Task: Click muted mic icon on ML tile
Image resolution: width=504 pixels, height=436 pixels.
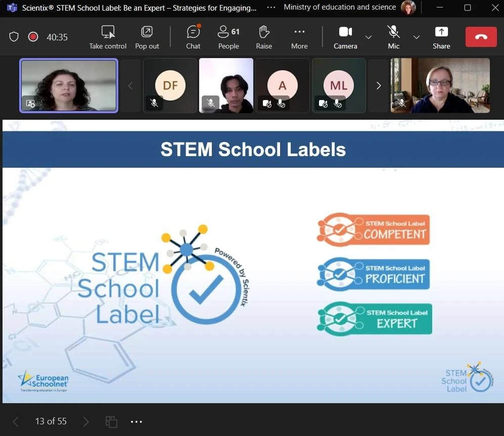Action: coord(338,104)
